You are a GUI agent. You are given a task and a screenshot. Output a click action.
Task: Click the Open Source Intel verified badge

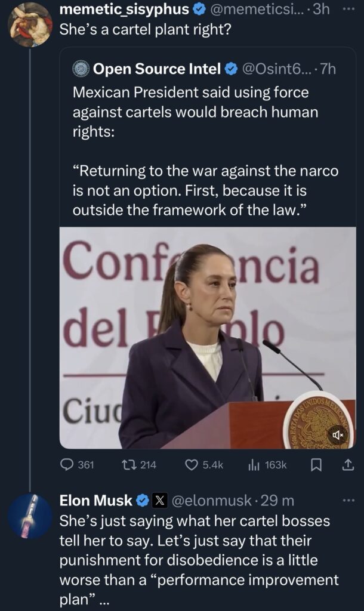(230, 69)
